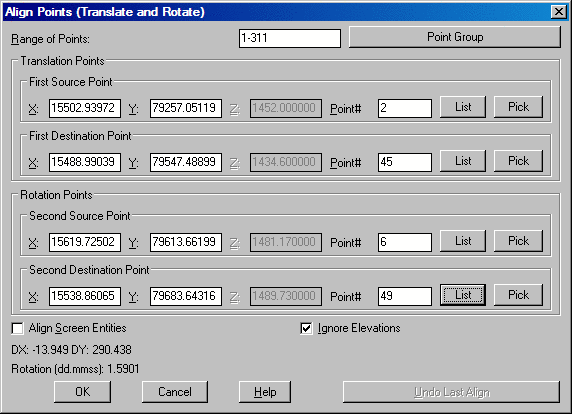Image resolution: width=572 pixels, height=414 pixels.
Task: Open List for First Source Point
Action: [x=463, y=107]
